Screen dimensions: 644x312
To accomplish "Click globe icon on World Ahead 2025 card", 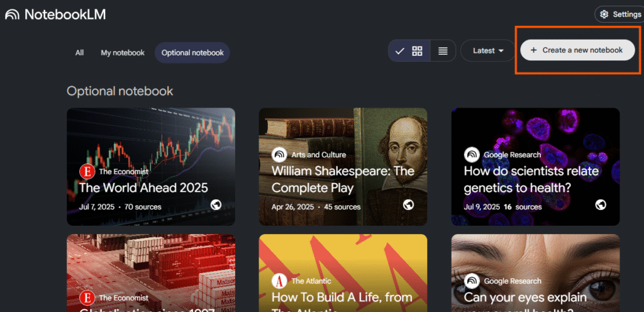I will coord(216,205).
